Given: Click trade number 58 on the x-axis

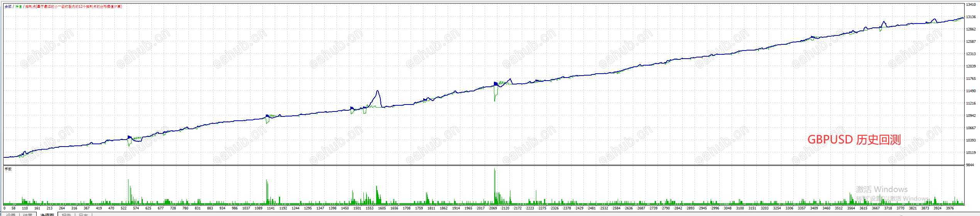Looking at the screenshot, I should pyautogui.click(x=14, y=208).
